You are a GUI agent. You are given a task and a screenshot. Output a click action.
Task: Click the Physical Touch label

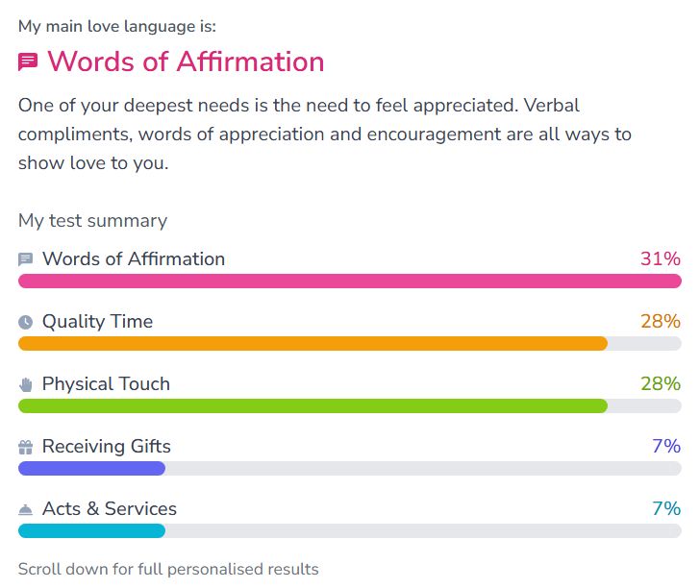pyautogui.click(x=106, y=384)
